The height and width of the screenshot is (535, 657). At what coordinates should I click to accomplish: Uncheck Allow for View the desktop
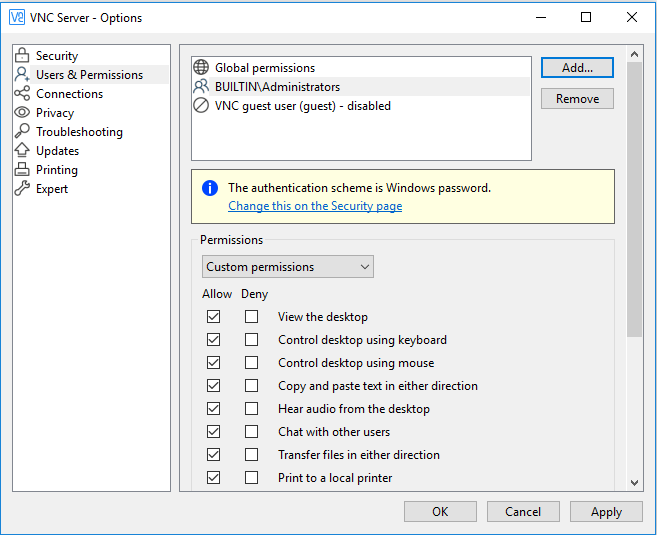[x=213, y=316]
